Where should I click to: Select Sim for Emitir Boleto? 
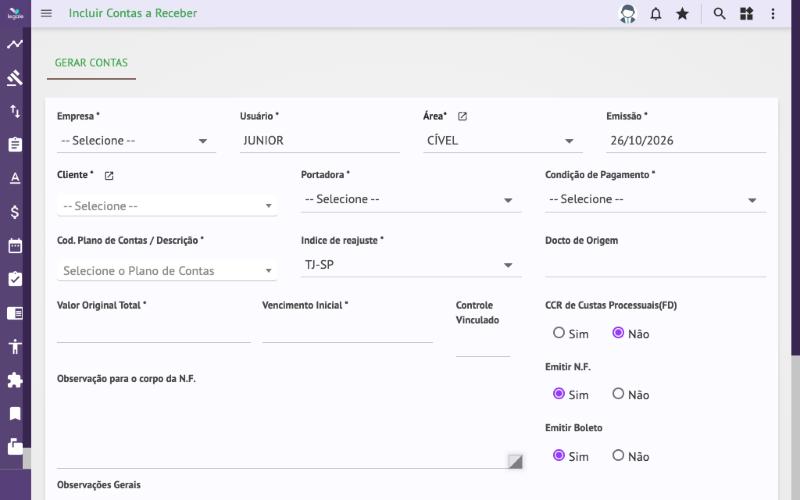[x=559, y=455]
